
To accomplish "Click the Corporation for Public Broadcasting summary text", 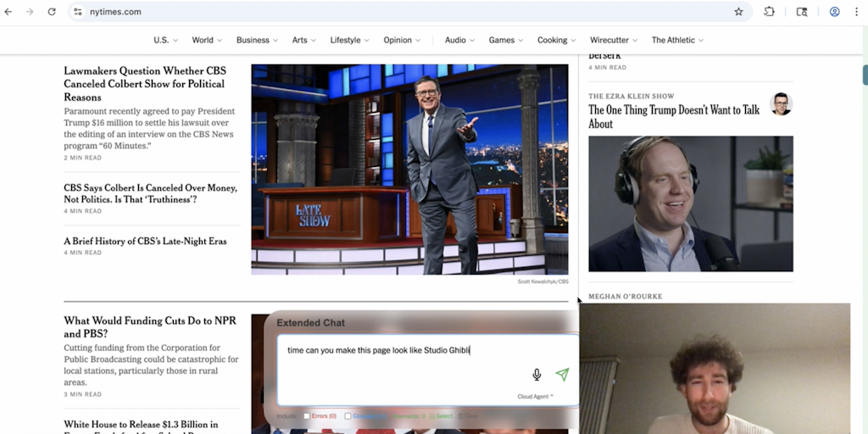I will (151, 365).
